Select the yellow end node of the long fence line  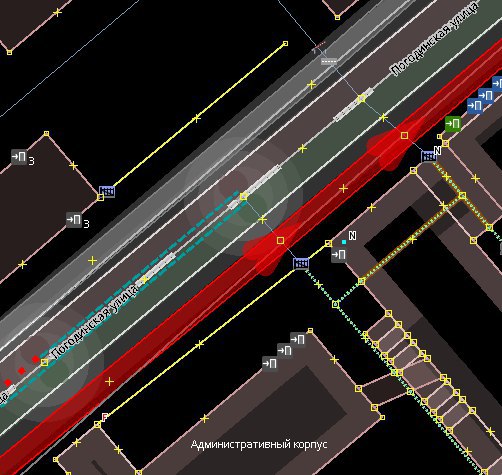(285, 43)
